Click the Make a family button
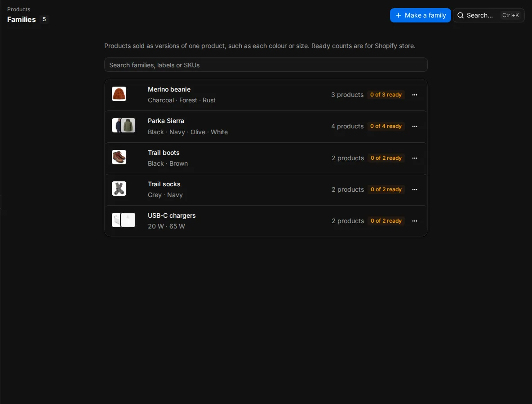Image resolution: width=532 pixels, height=404 pixels. (x=420, y=15)
